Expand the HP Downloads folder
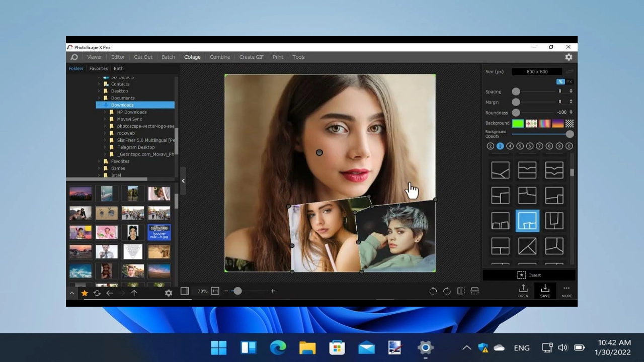Image resolution: width=644 pixels, height=362 pixels. pyautogui.click(x=105, y=112)
